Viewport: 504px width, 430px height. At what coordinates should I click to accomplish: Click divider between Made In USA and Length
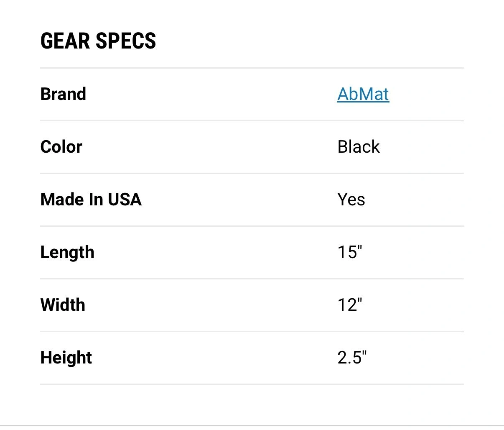coord(252,226)
